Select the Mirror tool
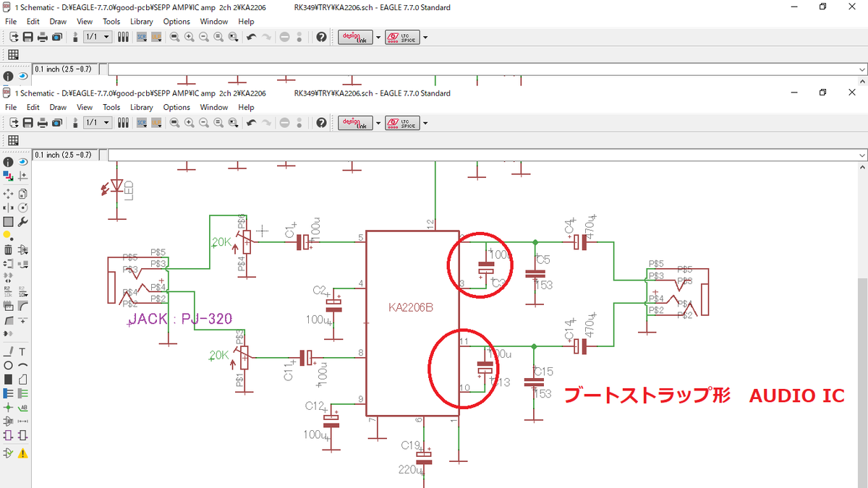868x488 pixels. [8, 207]
